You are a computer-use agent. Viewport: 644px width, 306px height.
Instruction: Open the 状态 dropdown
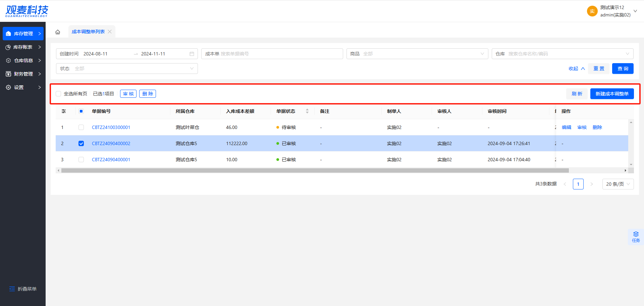point(127,69)
